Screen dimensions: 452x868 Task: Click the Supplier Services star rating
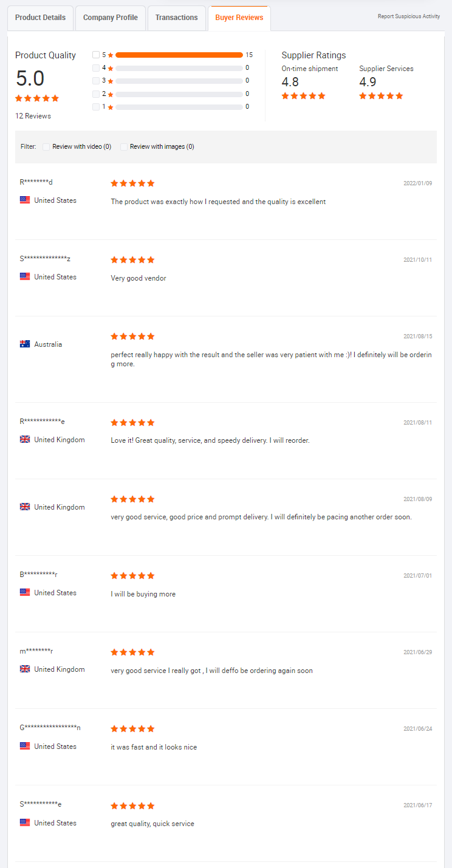point(381,96)
